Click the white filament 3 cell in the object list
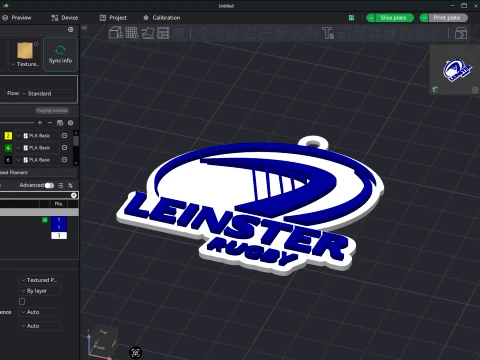Image resolution: width=480 pixels, height=360 pixels. tap(59, 235)
